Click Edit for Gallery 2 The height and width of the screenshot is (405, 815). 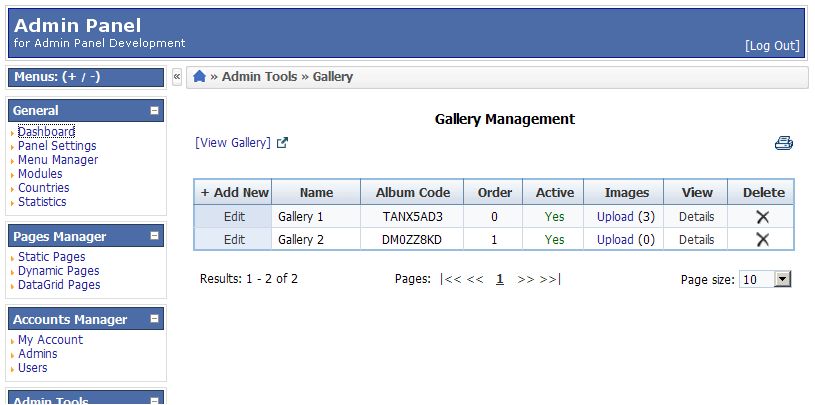click(234, 239)
